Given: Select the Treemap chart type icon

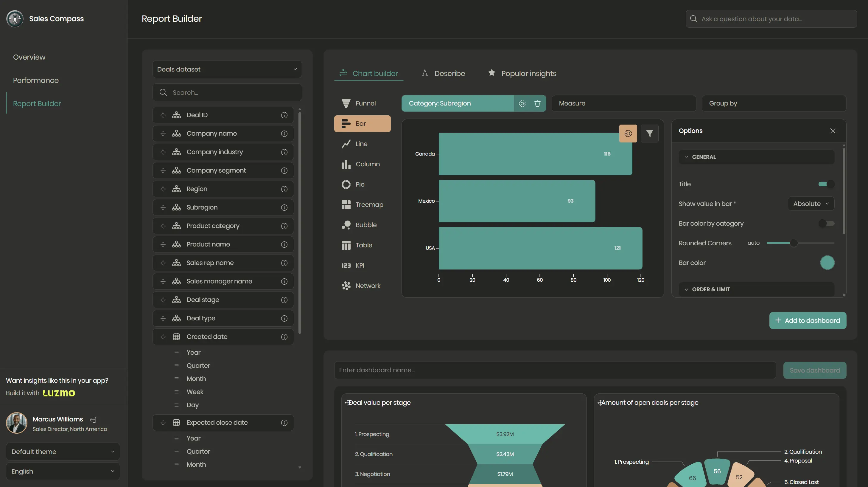Looking at the screenshot, I should click(x=346, y=205).
